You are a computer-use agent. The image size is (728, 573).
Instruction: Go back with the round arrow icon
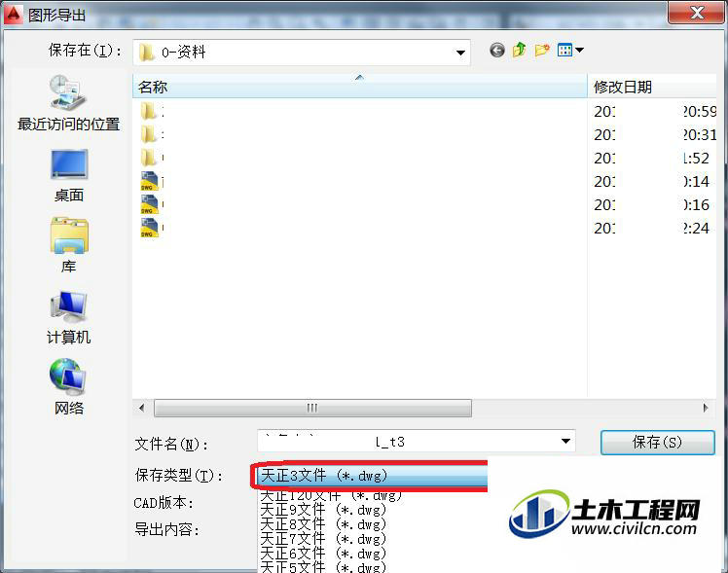[x=496, y=51]
